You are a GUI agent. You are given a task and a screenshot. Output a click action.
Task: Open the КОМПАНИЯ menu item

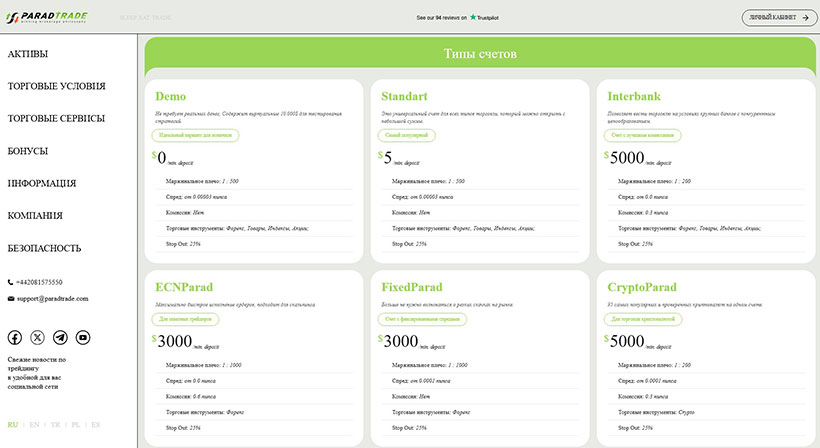point(35,216)
